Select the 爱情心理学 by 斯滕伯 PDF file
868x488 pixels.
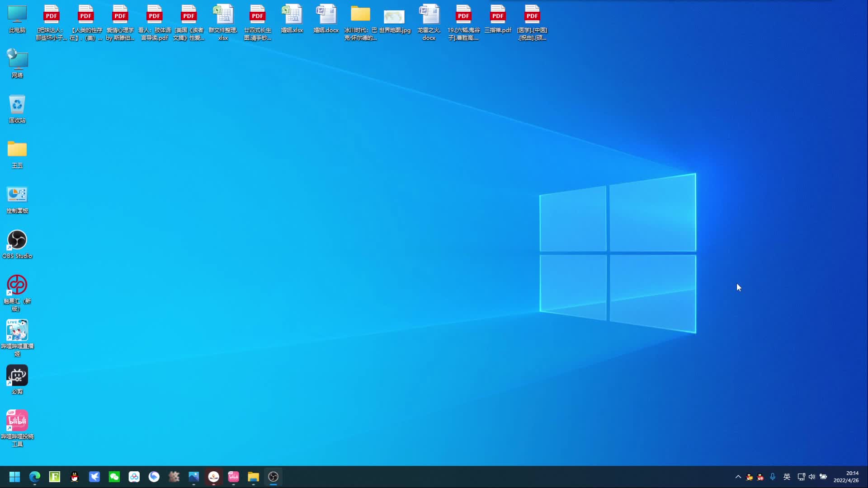(120, 23)
